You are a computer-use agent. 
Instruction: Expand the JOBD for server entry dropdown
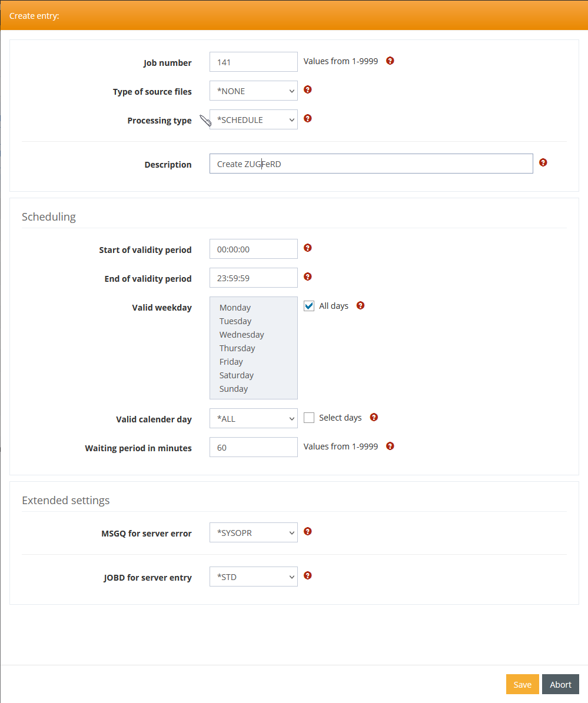[254, 577]
